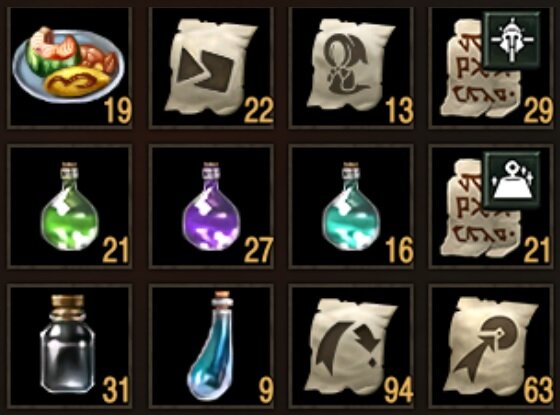Click the quantity 63 on target scroll
Screen dimensions: 560x415
[538, 390]
